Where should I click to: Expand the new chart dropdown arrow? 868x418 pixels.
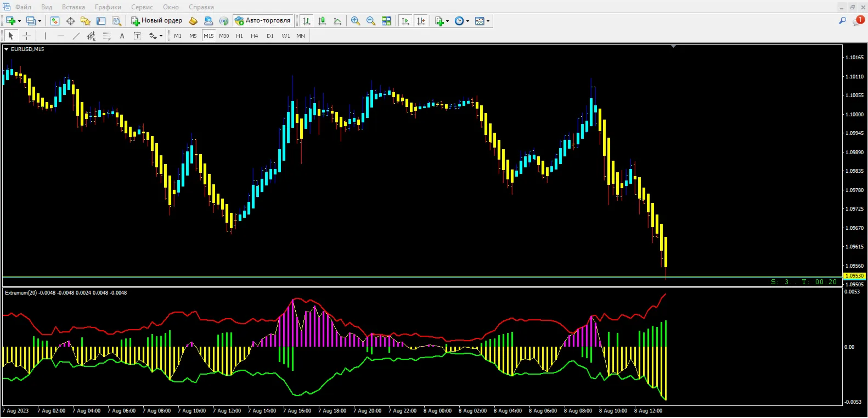click(x=20, y=21)
